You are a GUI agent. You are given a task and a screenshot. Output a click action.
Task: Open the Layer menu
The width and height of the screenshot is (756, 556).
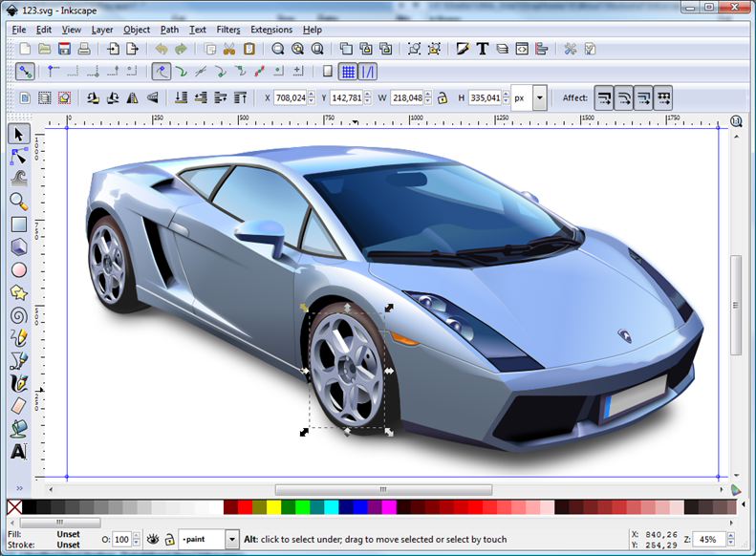pos(102,30)
